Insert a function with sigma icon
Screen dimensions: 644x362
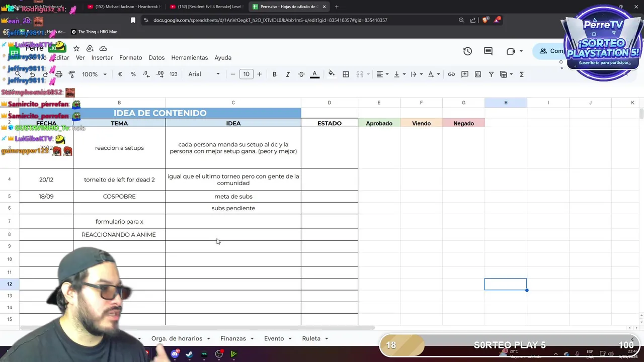[x=522, y=74]
